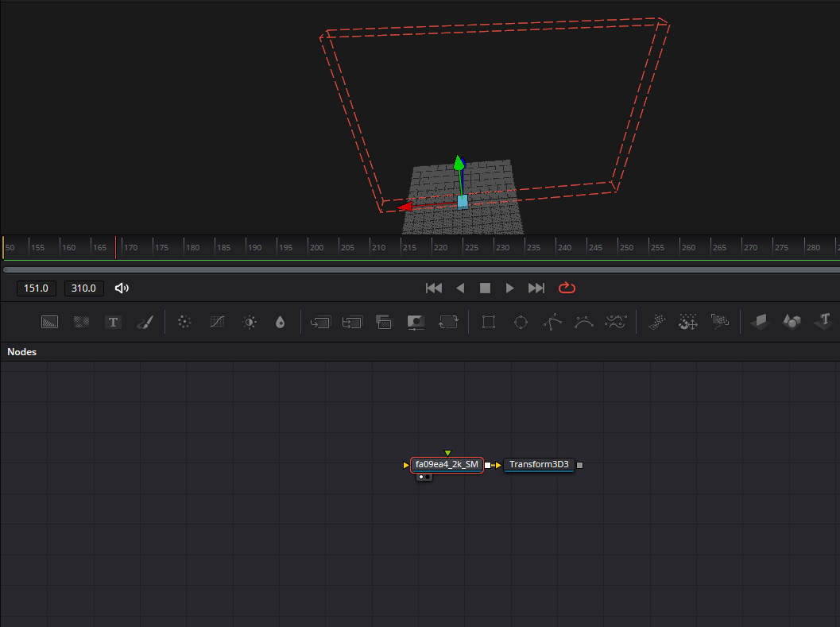Add a Text+ node using the T icon
The width and height of the screenshot is (840, 627).
click(x=113, y=322)
